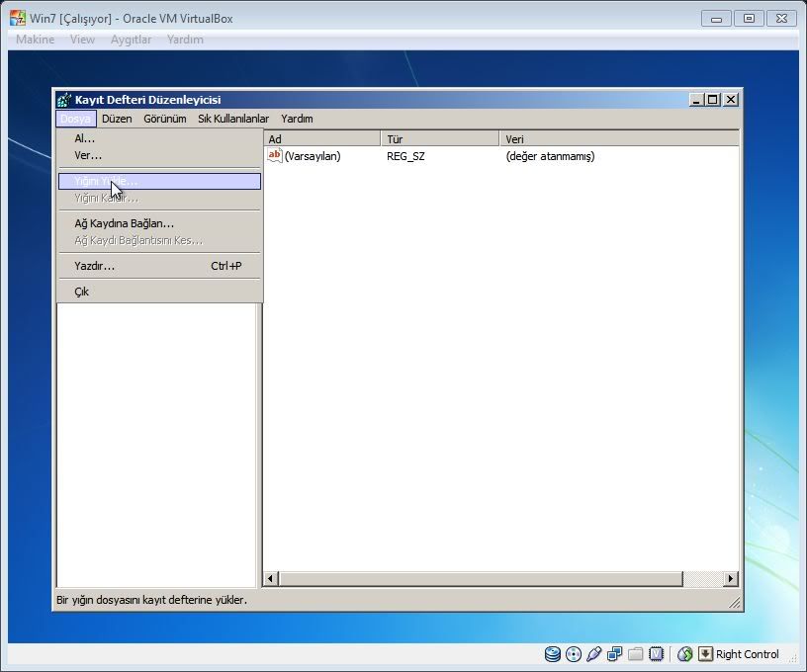The image size is (807, 672).
Task: Open VirtualBox Aygıtlar menu
Action: tap(131, 40)
